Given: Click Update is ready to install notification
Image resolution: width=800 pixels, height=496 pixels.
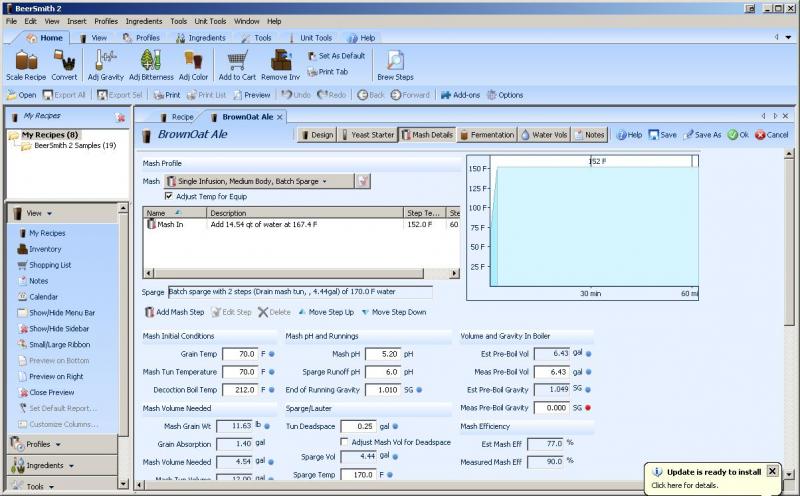Looking at the screenshot, I should pyautogui.click(x=713, y=472).
